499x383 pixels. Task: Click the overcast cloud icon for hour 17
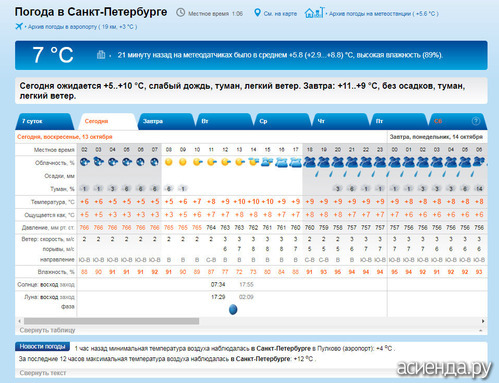(x=295, y=163)
